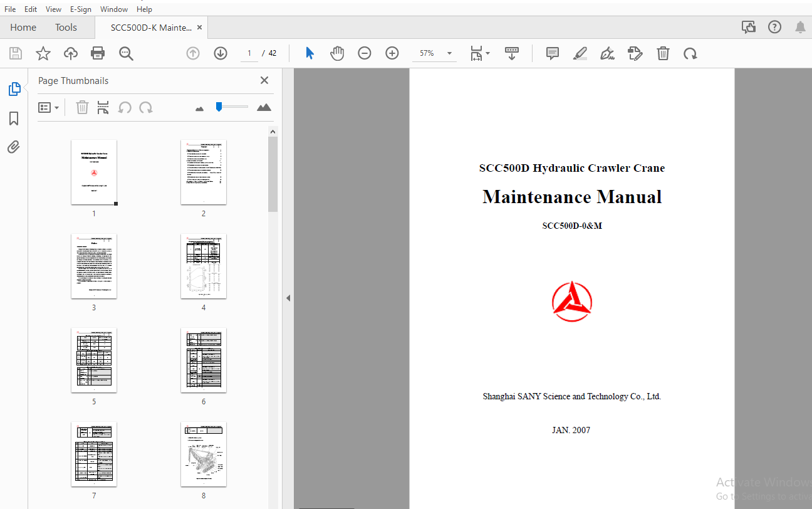The height and width of the screenshot is (509, 812).
Task: Open fit page width options
Action: click(480, 53)
